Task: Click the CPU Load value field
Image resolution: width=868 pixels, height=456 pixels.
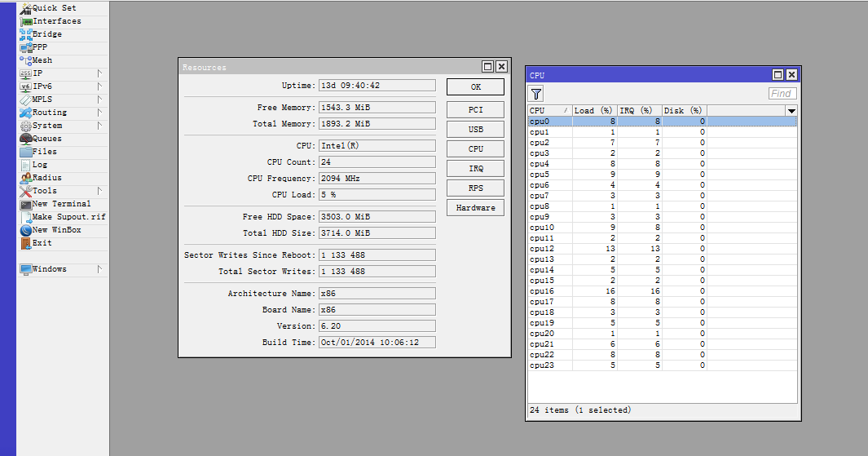Action: 377,194
